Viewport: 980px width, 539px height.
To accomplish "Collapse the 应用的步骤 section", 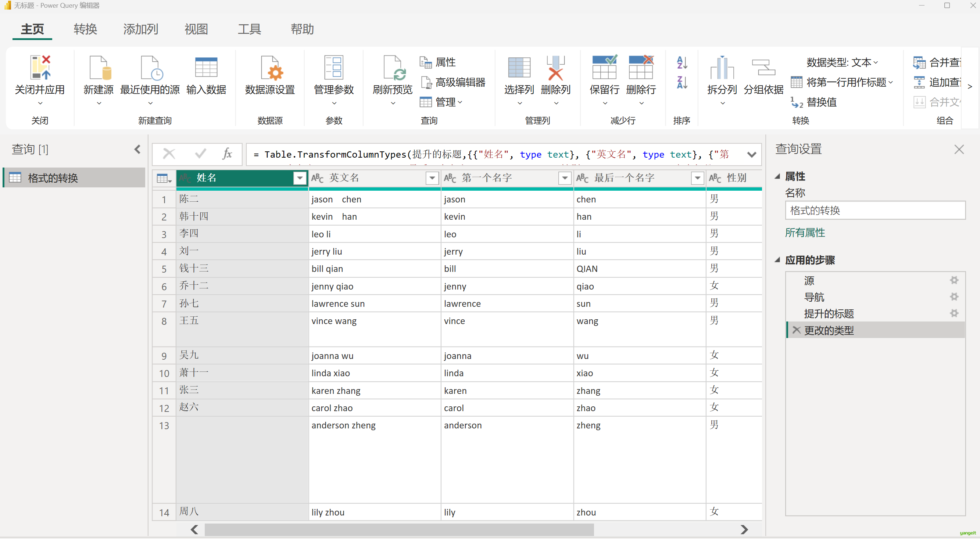I will 777,260.
